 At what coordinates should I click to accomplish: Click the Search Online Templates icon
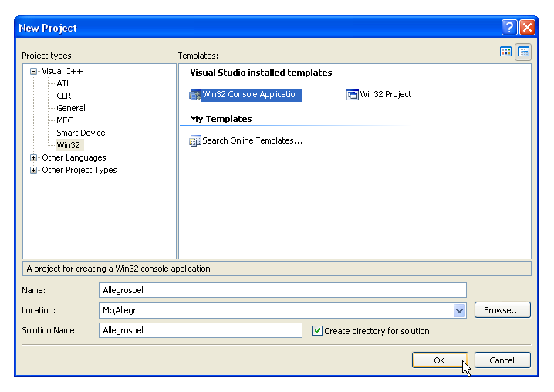(x=195, y=140)
